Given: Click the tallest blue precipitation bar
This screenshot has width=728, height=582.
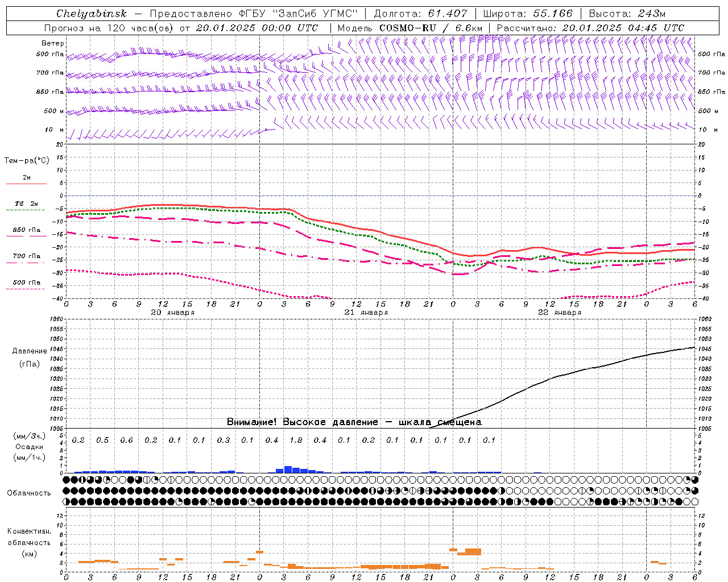Looking at the screenshot, I should click(288, 469).
